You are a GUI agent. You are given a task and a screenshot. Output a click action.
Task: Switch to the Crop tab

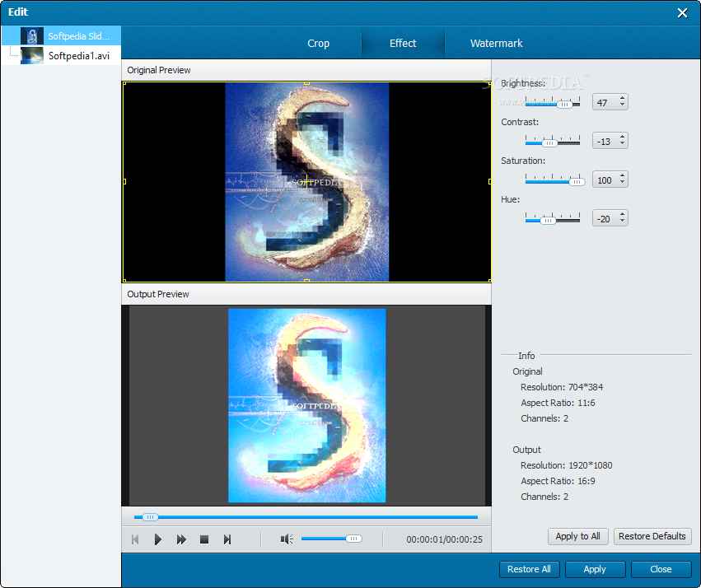(318, 44)
